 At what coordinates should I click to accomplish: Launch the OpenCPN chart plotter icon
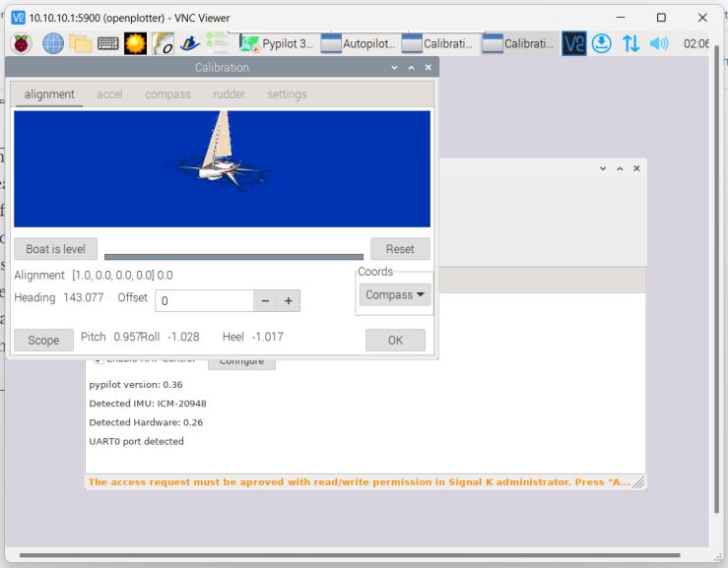pos(163,43)
